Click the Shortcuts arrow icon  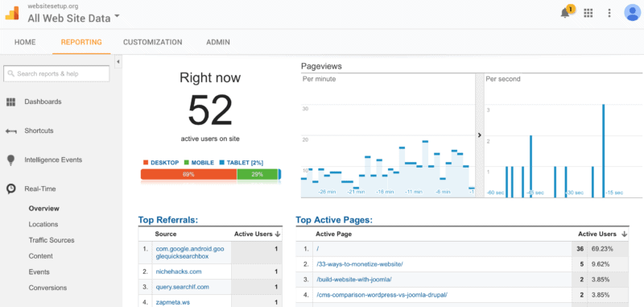[x=10, y=131]
